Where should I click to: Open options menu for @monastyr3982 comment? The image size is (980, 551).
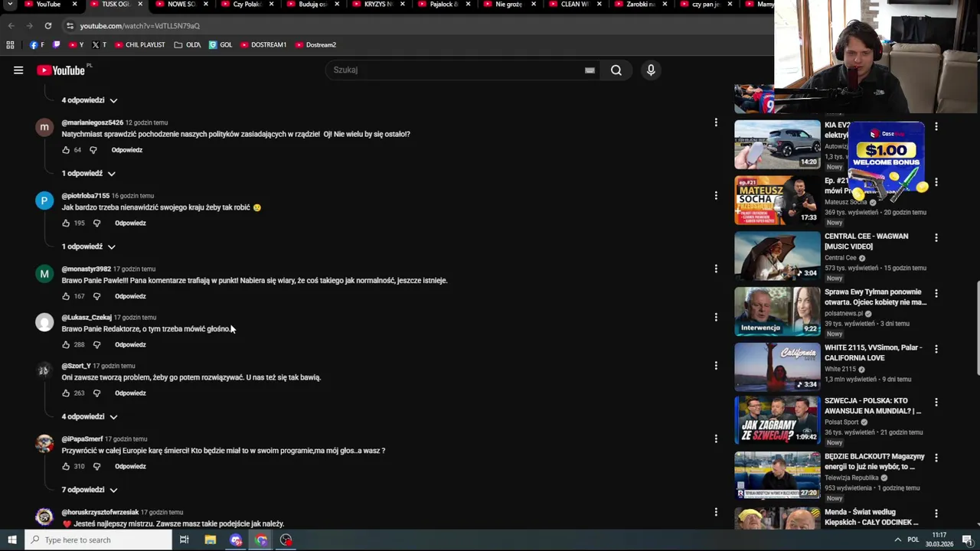(x=716, y=269)
